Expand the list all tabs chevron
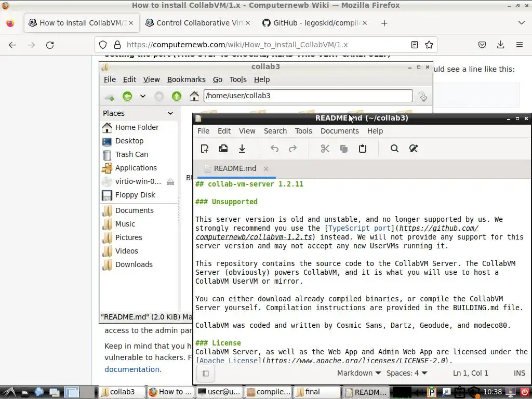The height and width of the screenshot is (399, 532). click(522, 23)
